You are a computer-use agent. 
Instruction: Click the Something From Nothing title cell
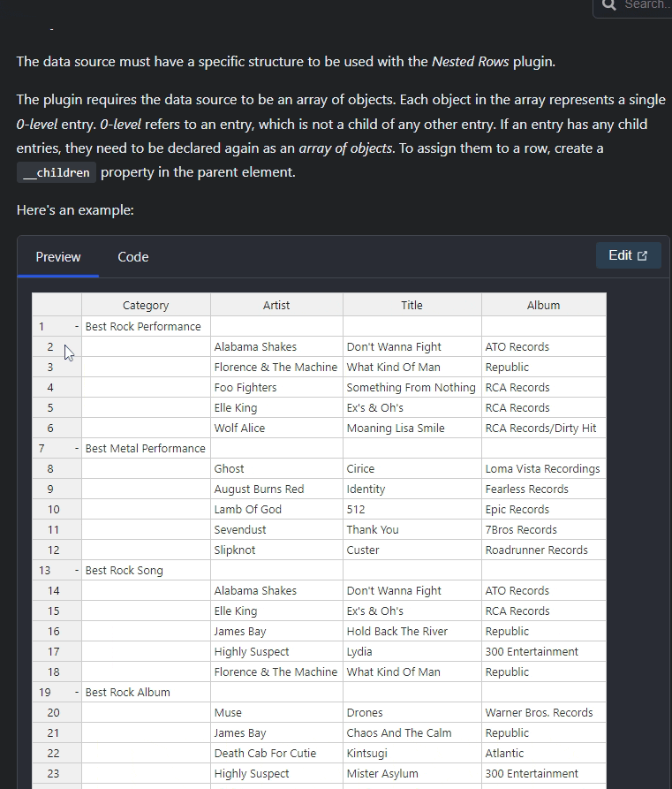click(x=412, y=388)
